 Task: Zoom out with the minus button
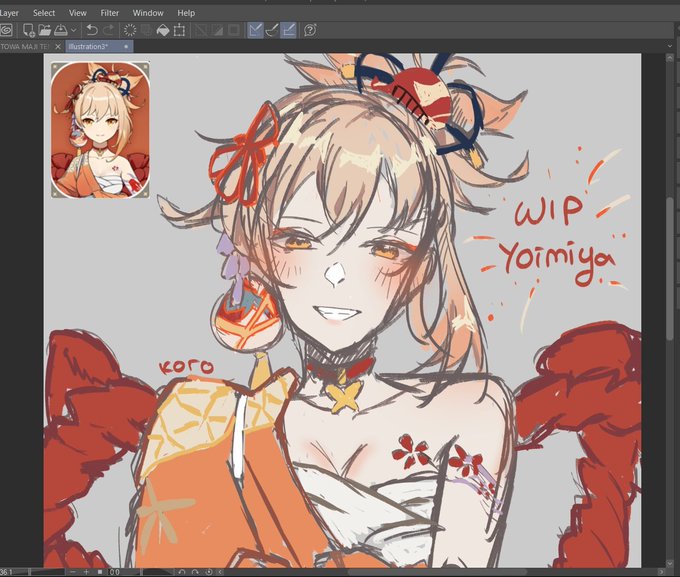point(73,572)
